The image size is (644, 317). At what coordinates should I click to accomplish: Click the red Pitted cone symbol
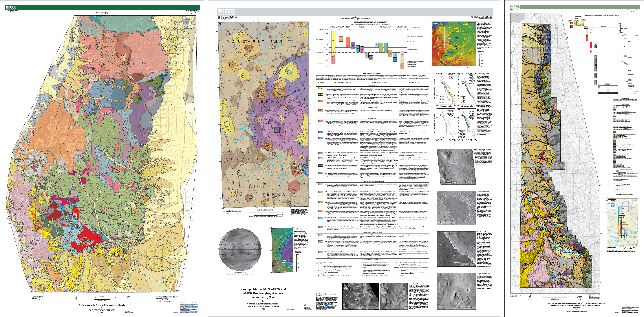pyautogui.click(x=396, y=275)
